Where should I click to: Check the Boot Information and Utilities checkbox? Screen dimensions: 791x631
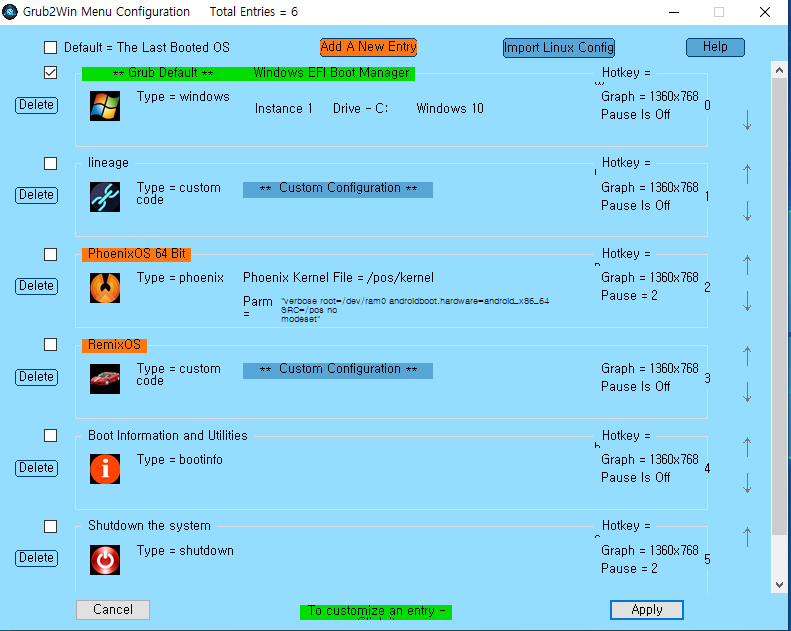[x=50, y=435]
